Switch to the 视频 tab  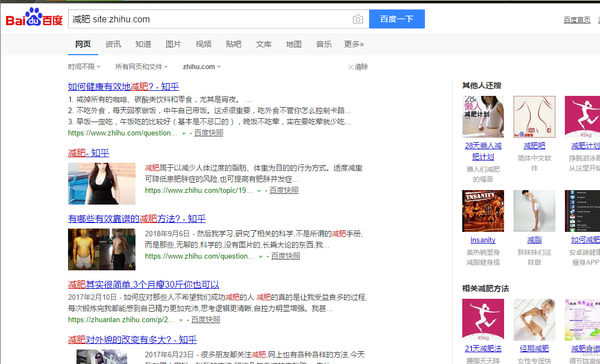point(203,45)
